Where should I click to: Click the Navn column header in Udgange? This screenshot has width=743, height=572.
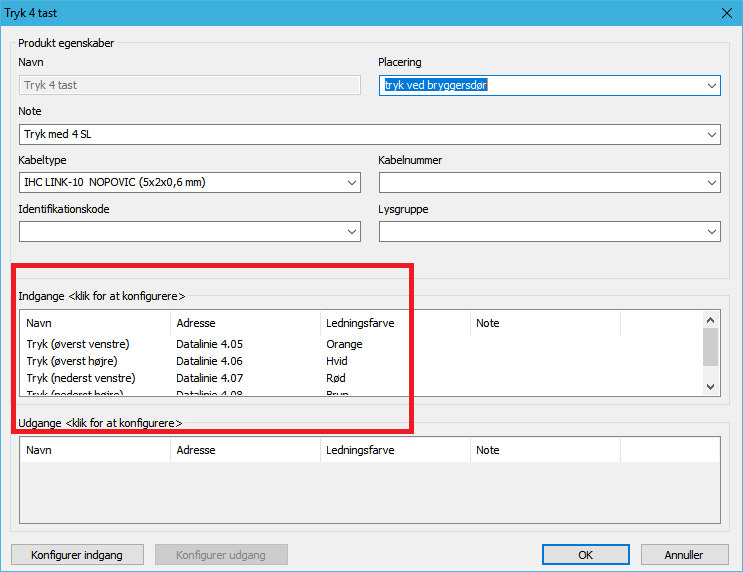click(40, 450)
